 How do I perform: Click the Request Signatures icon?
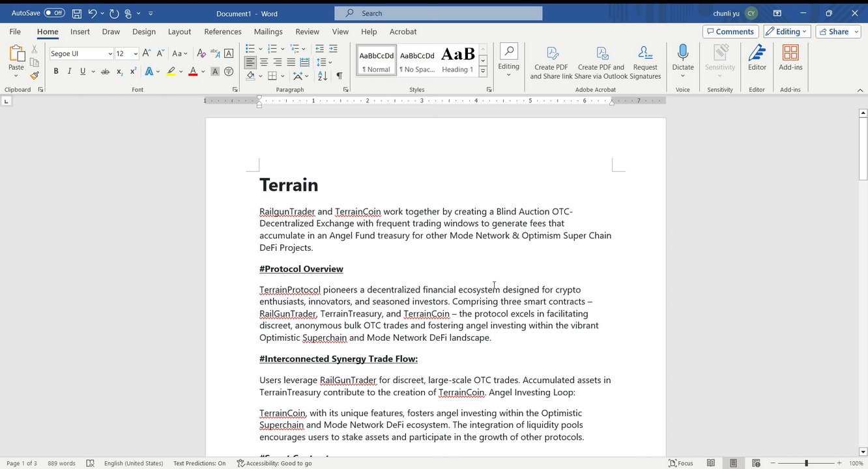(x=645, y=63)
